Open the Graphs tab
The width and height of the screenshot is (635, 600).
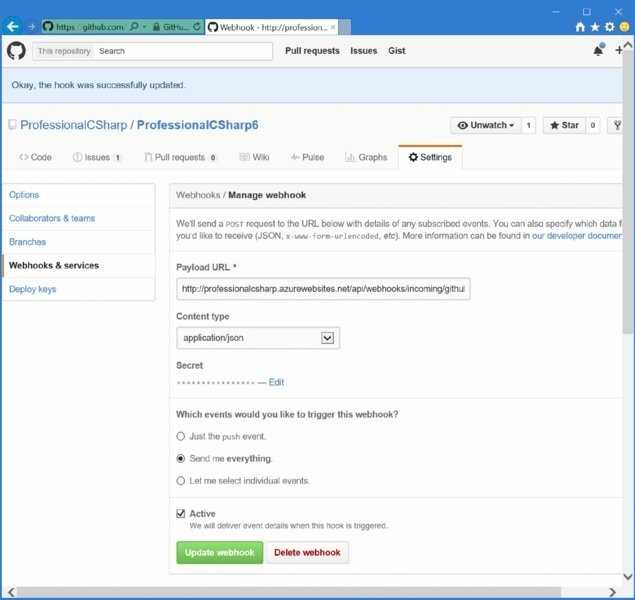click(366, 157)
